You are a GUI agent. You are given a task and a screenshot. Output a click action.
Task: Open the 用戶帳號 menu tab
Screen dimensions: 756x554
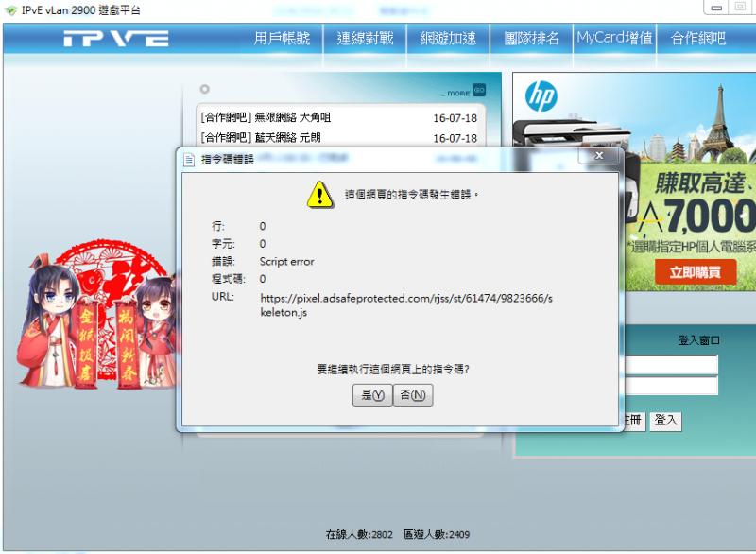282,38
